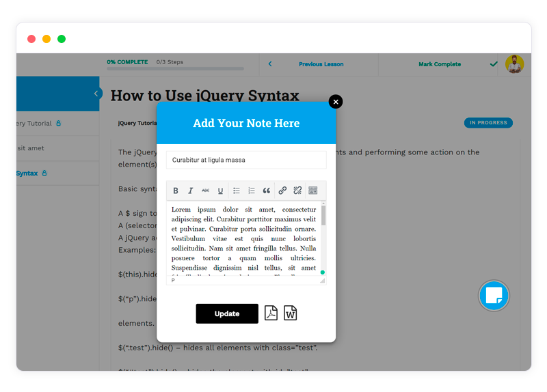Click the lock icon beside jQuery Tutorial
Screen dimensions: 547x392
[x=59, y=123]
